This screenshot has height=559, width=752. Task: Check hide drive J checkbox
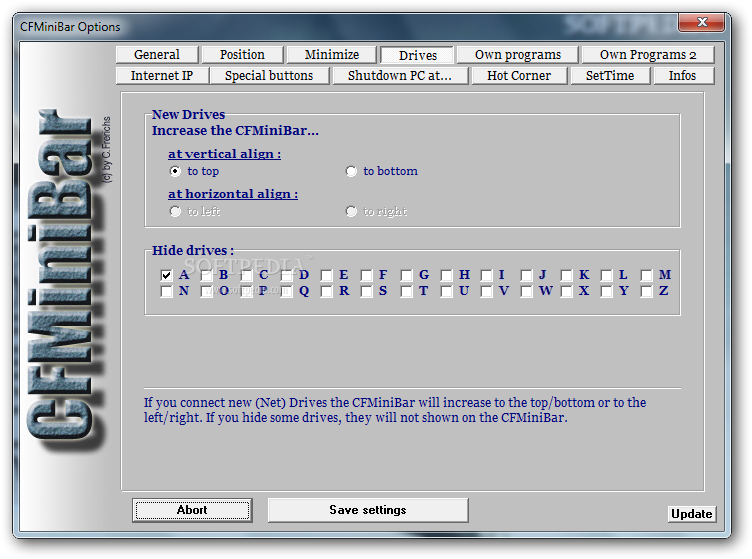pos(526,275)
